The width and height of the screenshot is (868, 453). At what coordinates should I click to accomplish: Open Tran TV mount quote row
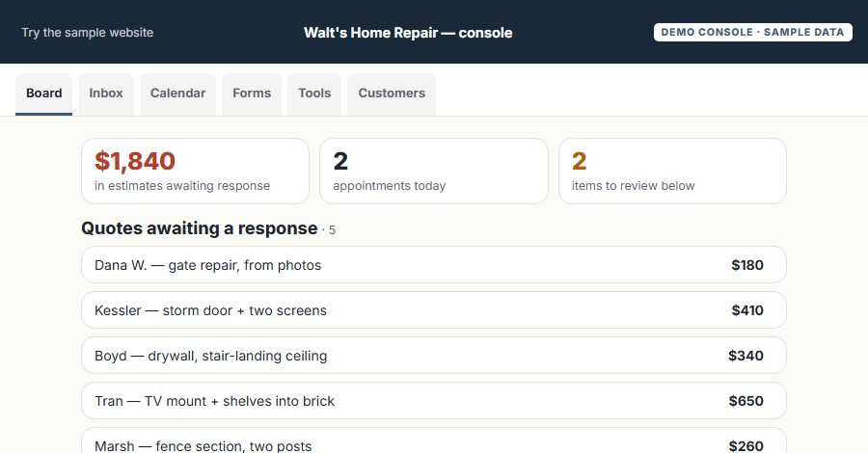point(434,401)
